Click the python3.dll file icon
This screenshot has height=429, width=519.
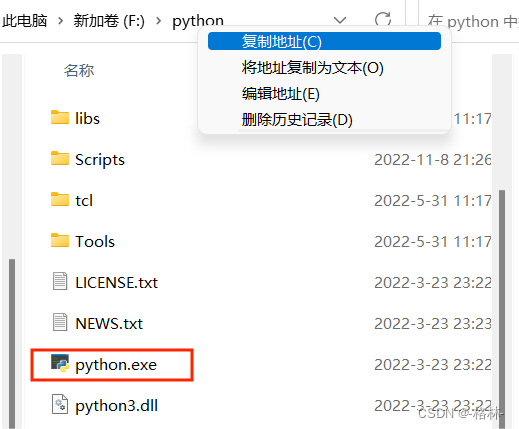[x=60, y=404]
